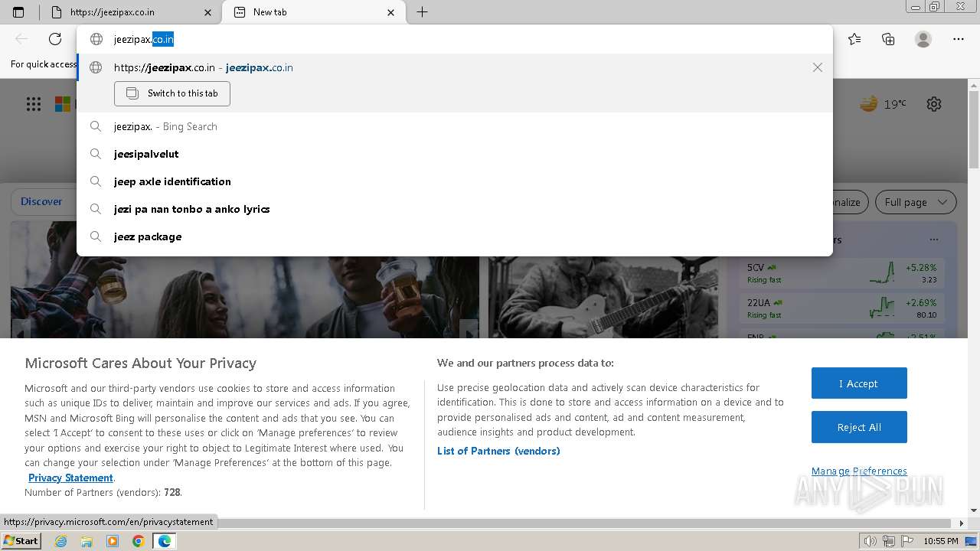This screenshot has width=980, height=551.
Task: Open the 22UA stock row
Action: (841, 308)
